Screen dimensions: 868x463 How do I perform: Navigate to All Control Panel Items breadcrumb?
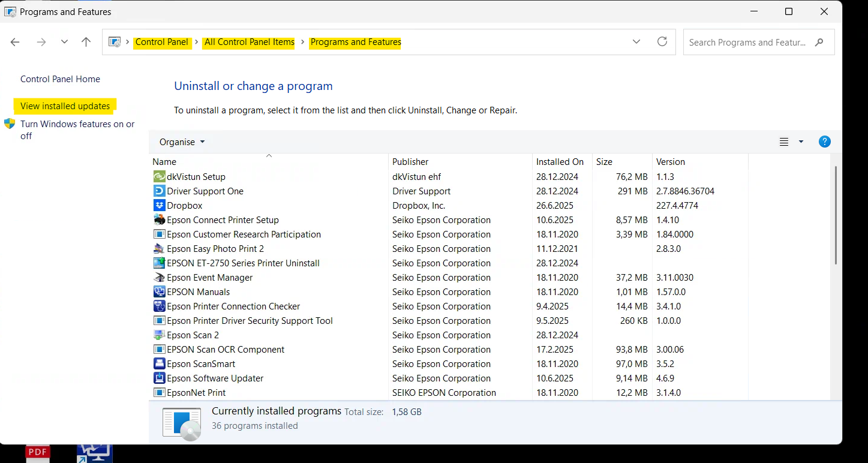(250, 42)
